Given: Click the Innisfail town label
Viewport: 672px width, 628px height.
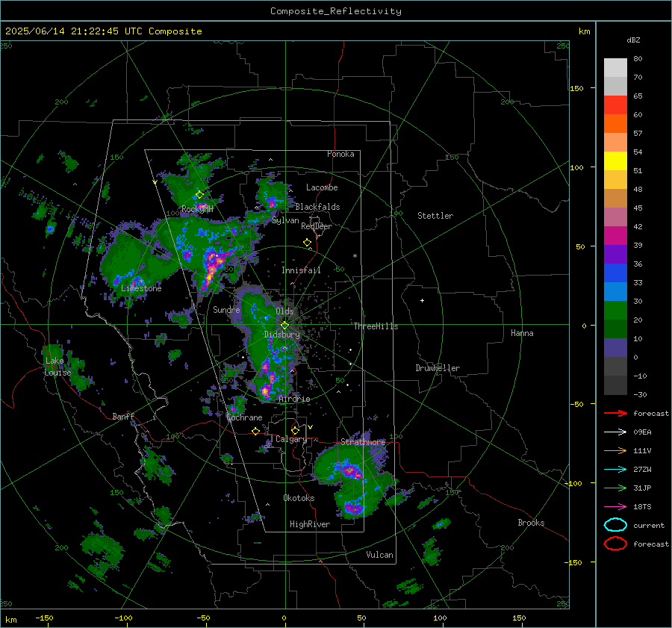Looking at the screenshot, I should (x=301, y=270).
